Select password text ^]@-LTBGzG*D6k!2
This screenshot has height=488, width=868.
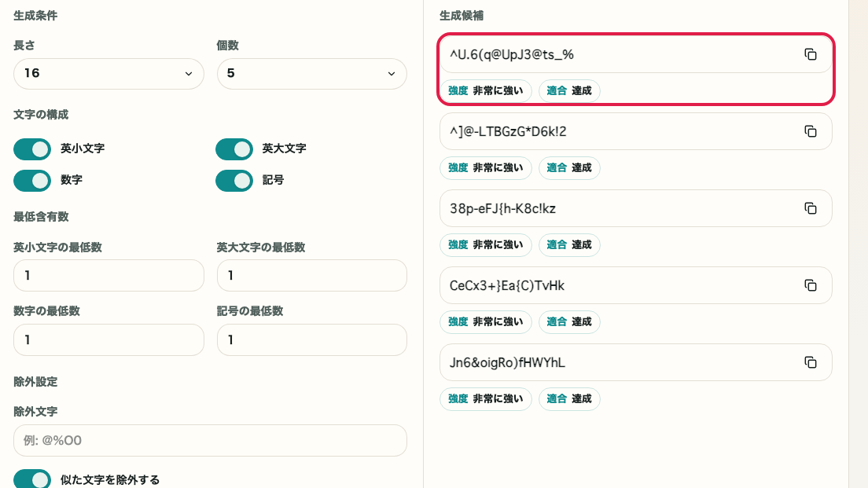[508, 131]
